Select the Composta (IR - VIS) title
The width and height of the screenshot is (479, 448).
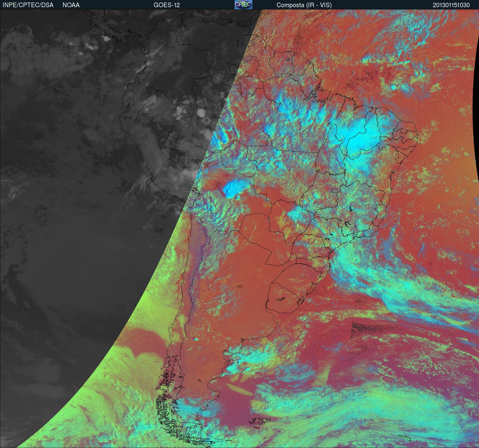pyautogui.click(x=304, y=5)
